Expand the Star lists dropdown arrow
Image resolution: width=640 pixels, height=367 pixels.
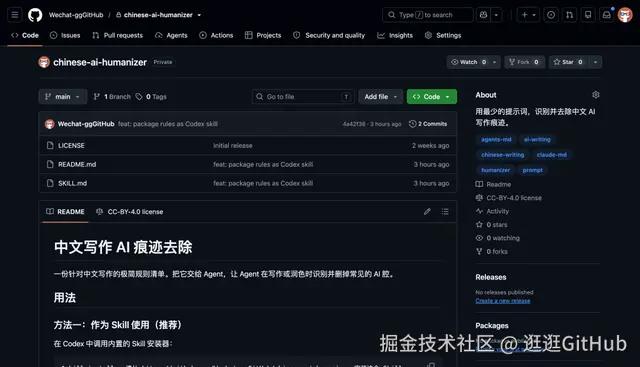coord(596,62)
